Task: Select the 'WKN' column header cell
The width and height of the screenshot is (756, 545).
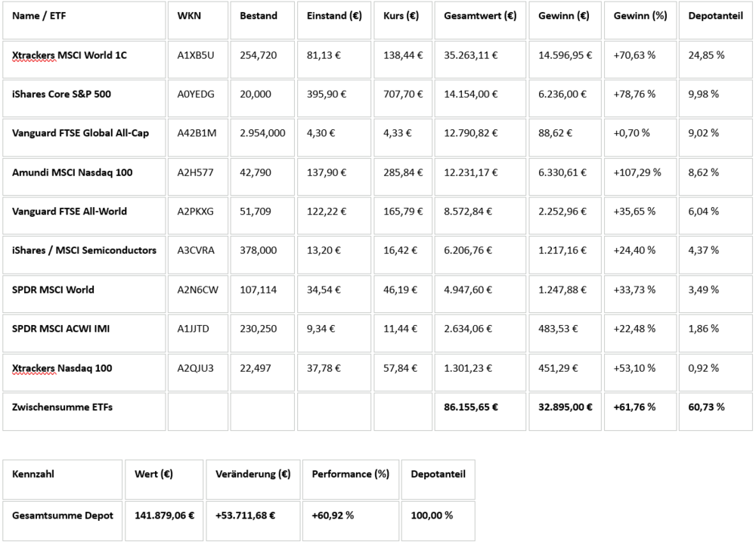Action: pos(197,20)
